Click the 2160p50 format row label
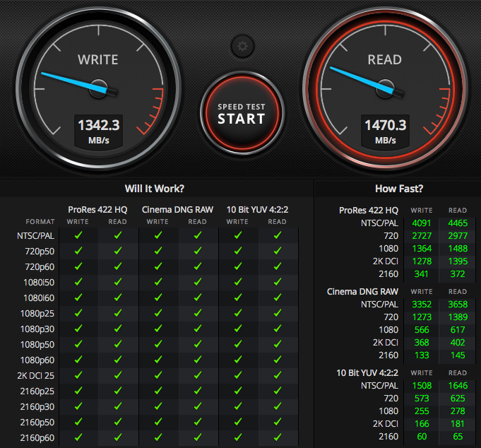Screen dimensions: 481x448 37,423
